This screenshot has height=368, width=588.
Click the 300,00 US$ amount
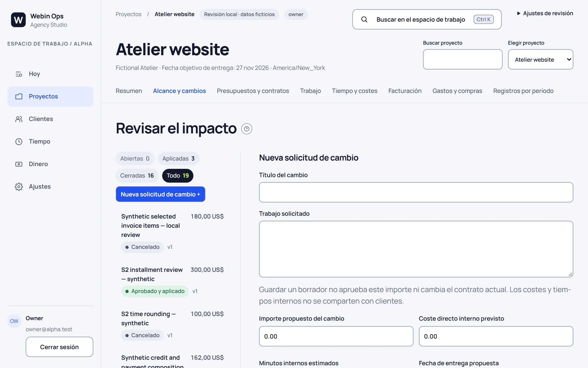[x=207, y=270]
